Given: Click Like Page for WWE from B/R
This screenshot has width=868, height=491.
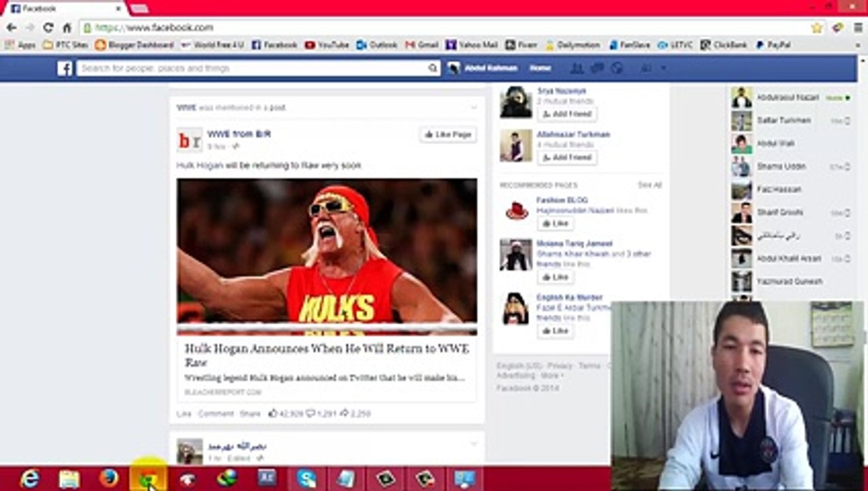Looking at the screenshot, I should point(448,135).
